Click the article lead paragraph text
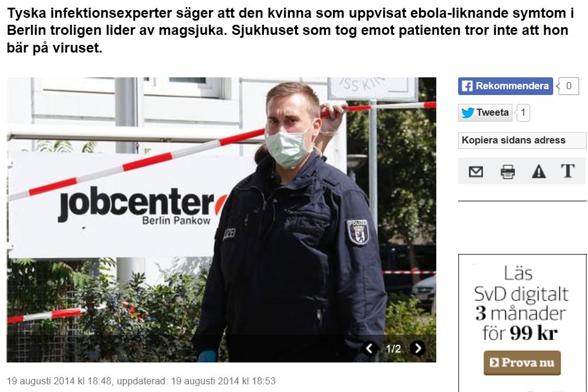The width and height of the screenshot is (588, 392). tap(290, 30)
